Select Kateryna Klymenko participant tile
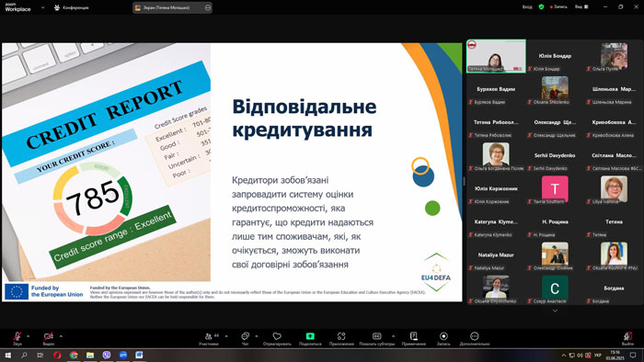This screenshot has height=362, width=644. point(496,222)
